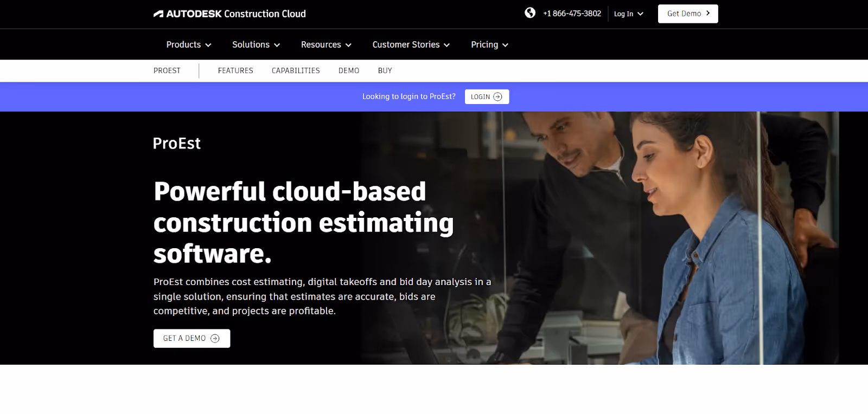Click the 'Powerful cloud-based construction estimating software.' headline

[304, 222]
